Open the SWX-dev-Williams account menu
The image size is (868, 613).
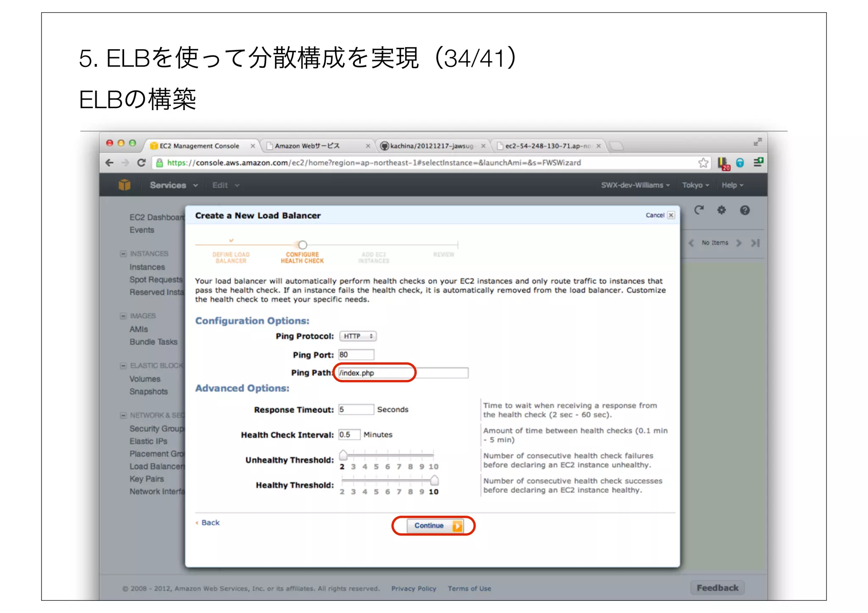(x=635, y=185)
